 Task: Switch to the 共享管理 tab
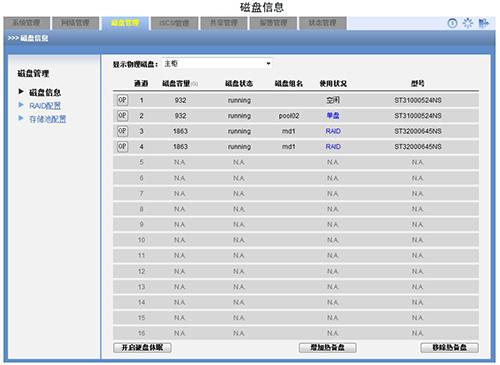224,23
